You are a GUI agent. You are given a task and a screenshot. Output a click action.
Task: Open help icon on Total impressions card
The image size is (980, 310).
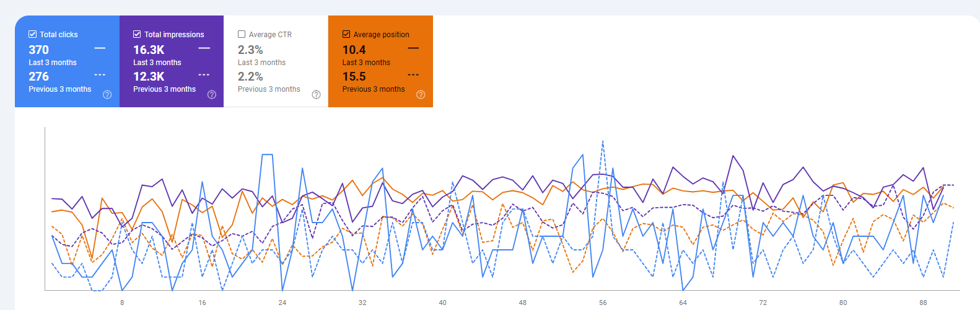coord(212,95)
